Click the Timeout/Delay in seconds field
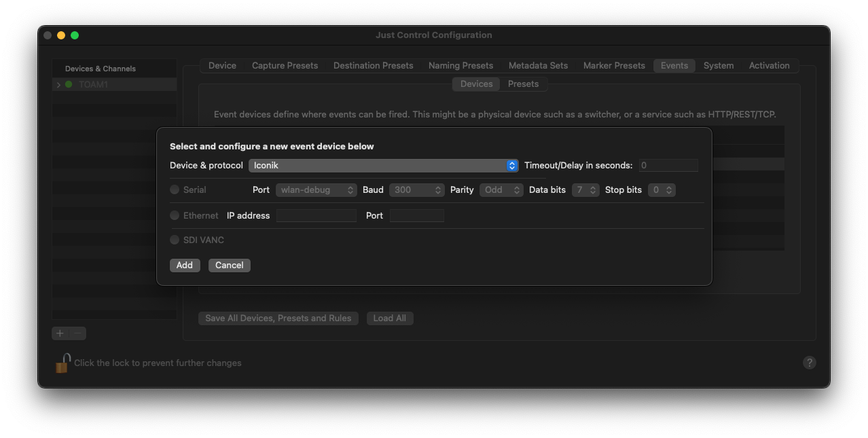The width and height of the screenshot is (868, 438). click(668, 166)
